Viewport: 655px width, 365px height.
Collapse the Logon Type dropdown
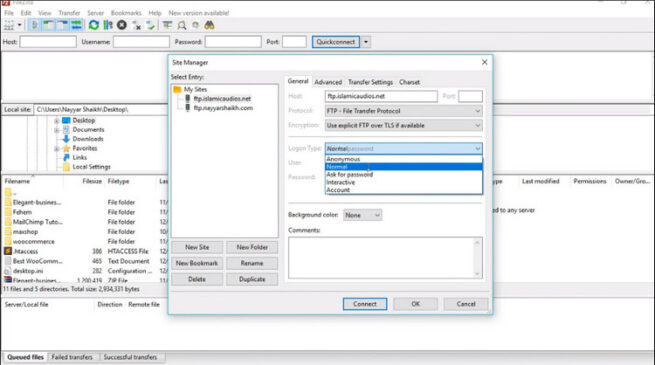pyautogui.click(x=404, y=149)
